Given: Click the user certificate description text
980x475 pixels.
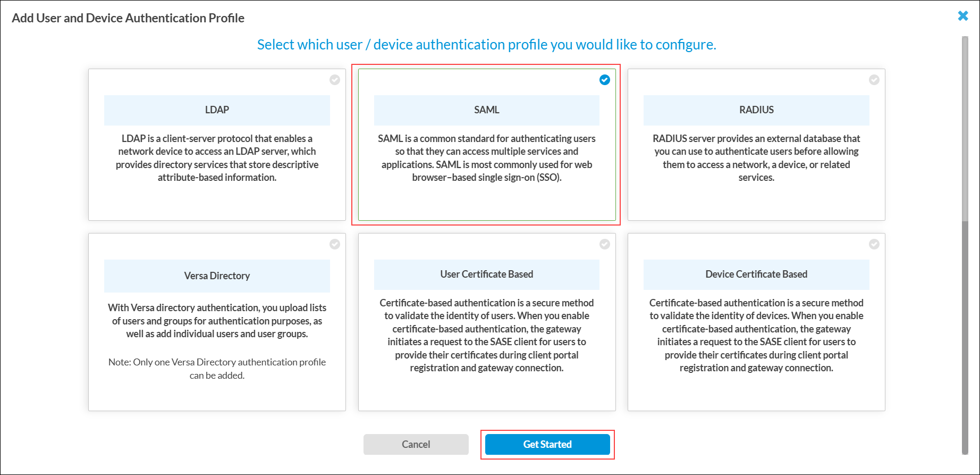Looking at the screenshot, I should pos(487,335).
